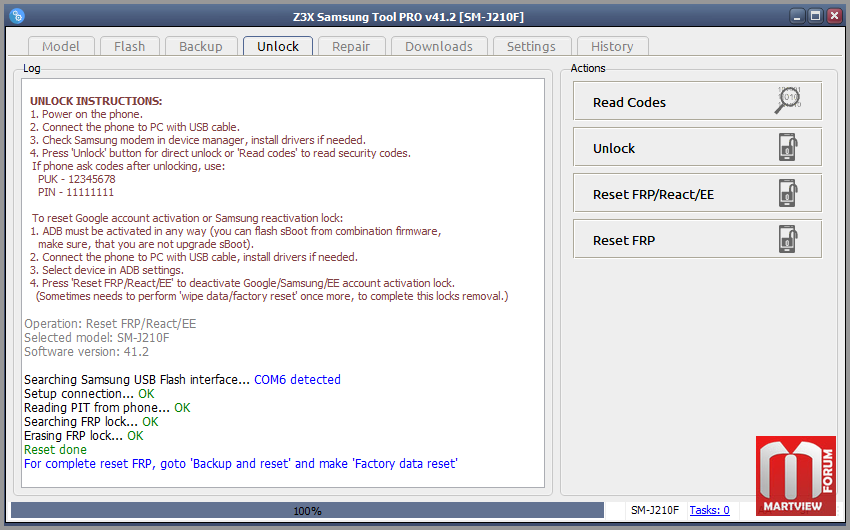Click the 'PIN - 11111111' log line
The image size is (850, 530).
pyautogui.click(x=76, y=192)
